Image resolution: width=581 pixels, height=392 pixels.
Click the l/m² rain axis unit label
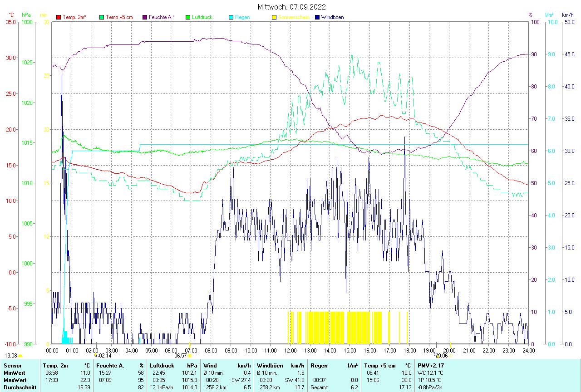coord(549,15)
